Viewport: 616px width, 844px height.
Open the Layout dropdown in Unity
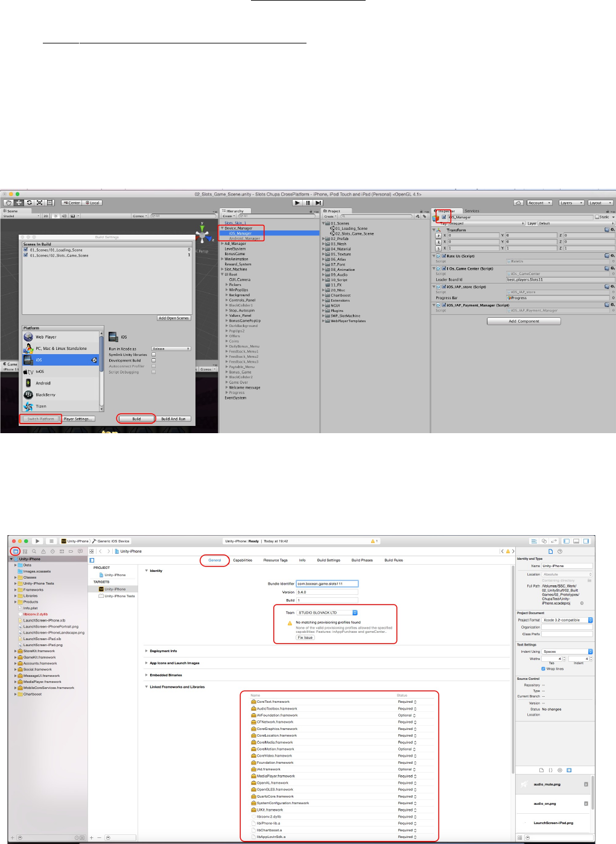(600, 203)
